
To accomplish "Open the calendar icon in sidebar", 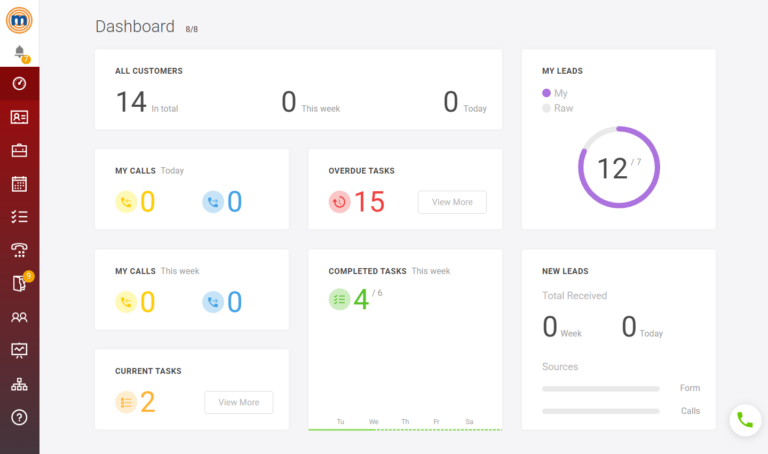I will pos(19,184).
